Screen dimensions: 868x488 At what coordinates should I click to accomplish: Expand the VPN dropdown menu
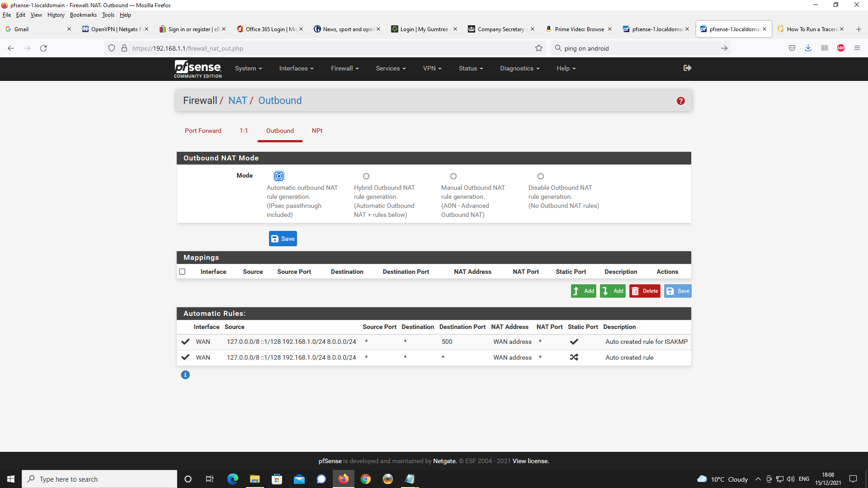[432, 68]
